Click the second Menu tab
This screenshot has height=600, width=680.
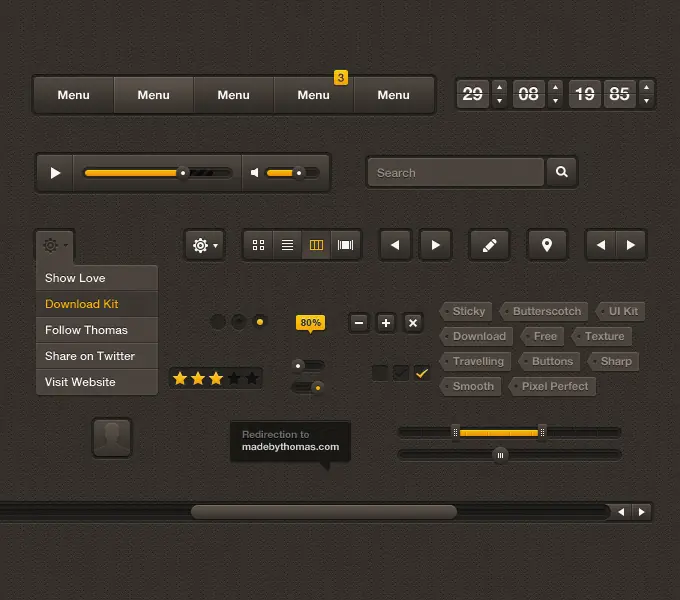tap(154, 95)
